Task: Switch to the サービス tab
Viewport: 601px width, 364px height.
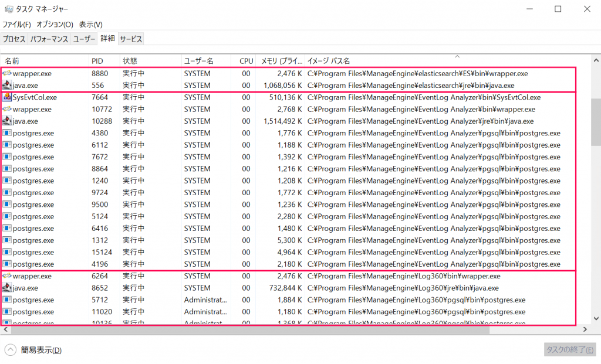Action: (131, 39)
